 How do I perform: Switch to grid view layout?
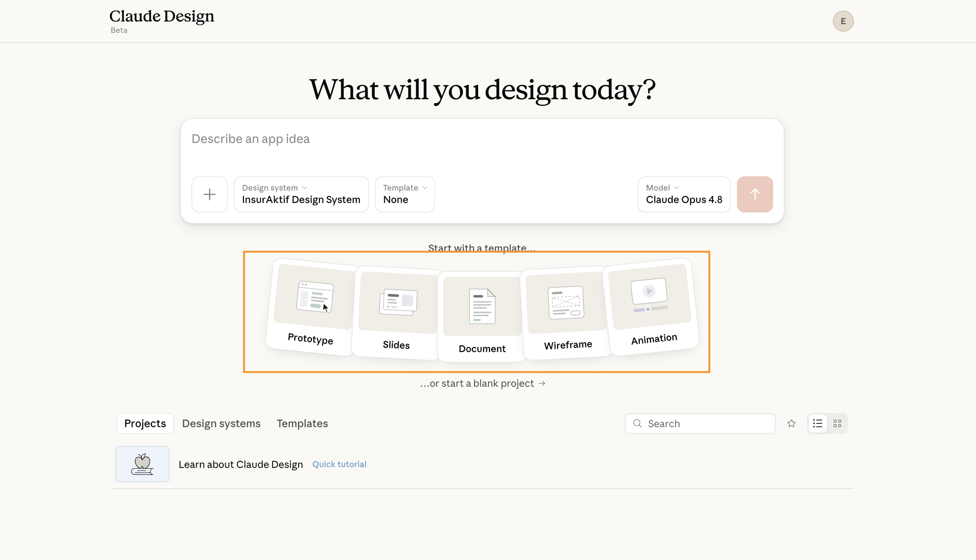click(x=837, y=423)
